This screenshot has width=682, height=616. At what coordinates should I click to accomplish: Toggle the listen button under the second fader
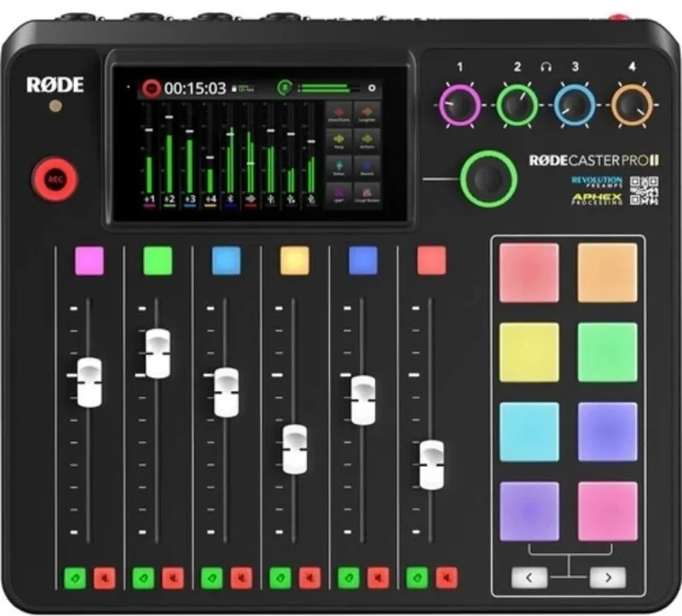pos(143,578)
